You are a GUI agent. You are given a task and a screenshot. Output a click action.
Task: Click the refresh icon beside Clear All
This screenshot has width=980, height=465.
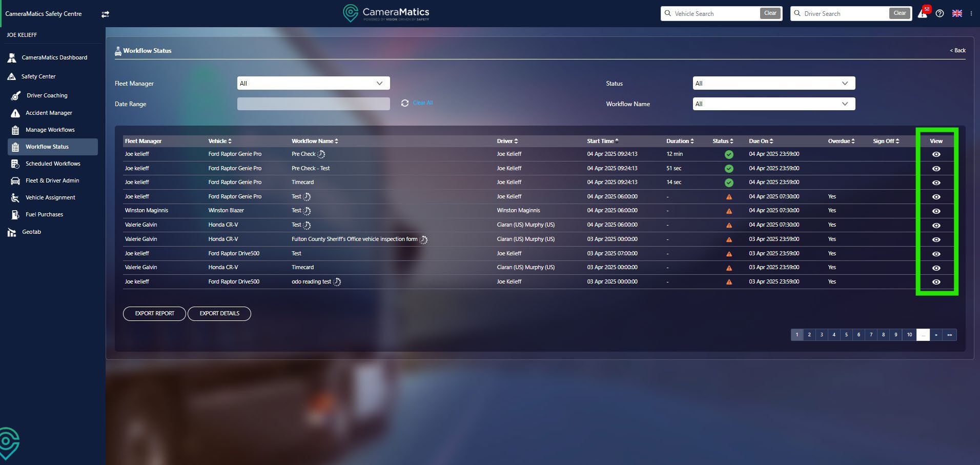tap(405, 103)
